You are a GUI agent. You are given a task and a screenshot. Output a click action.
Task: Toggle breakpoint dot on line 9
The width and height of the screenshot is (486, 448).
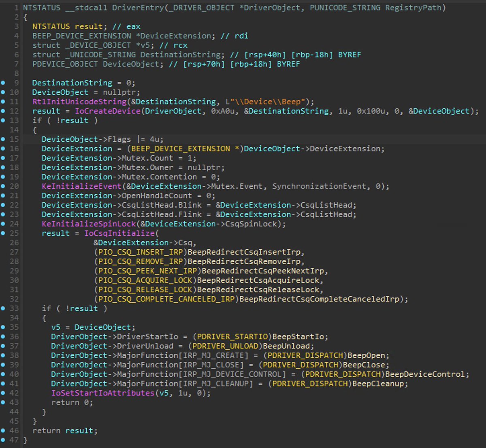pos(3,83)
